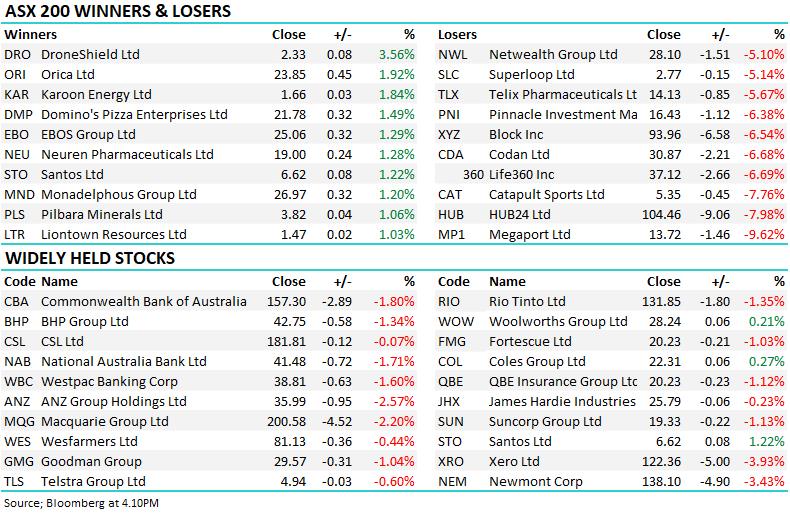Select Megaport's -9.62% change cell

pos(765,235)
